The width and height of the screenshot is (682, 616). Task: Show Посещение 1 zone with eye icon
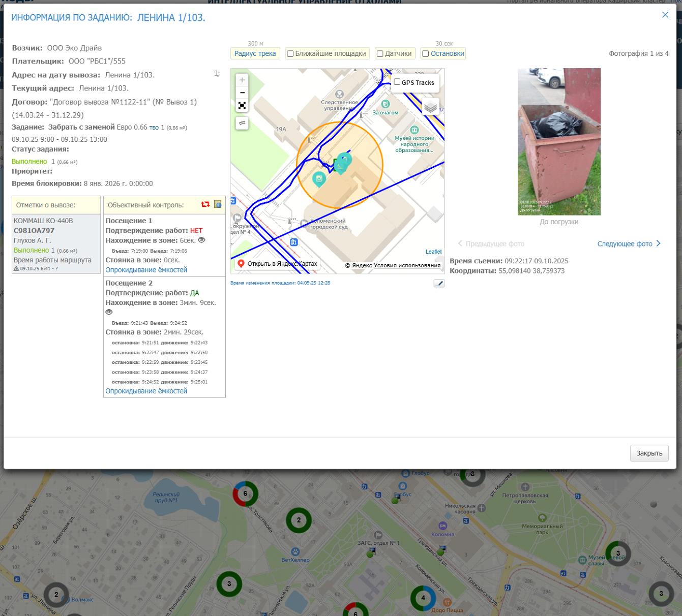[202, 240]
